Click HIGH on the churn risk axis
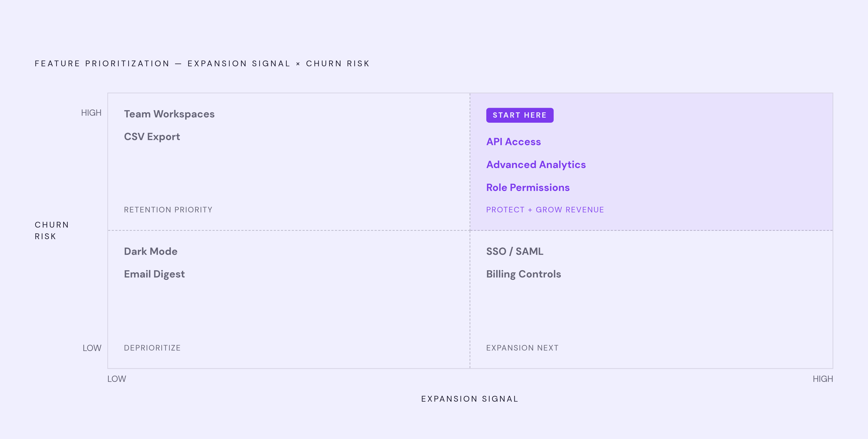Image resolution: width=868 pixels, height=439 pixels. [91, 113]
